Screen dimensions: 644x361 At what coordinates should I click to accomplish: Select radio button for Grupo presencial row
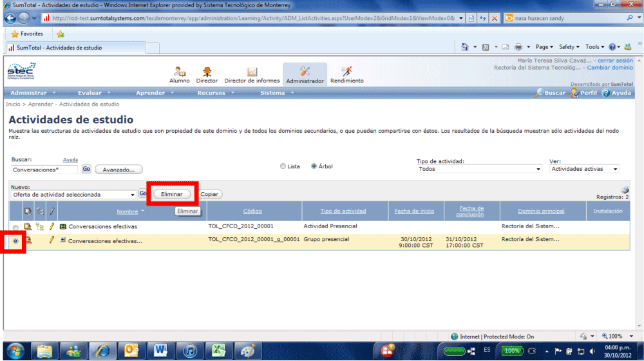[x=15, y=241]
